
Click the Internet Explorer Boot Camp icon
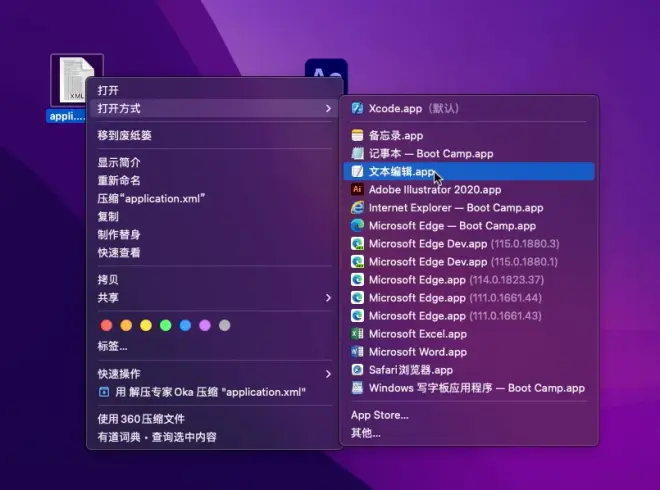point(357,208)
